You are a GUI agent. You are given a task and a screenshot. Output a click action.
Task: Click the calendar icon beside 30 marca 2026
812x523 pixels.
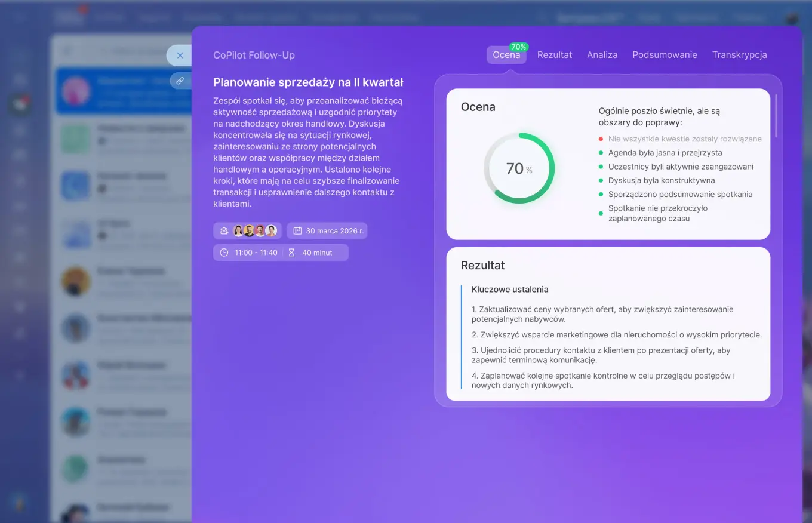297,231
